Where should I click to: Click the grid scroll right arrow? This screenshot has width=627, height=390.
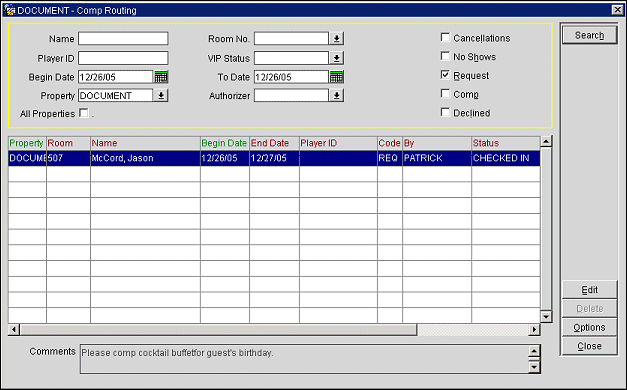(534, 330)
